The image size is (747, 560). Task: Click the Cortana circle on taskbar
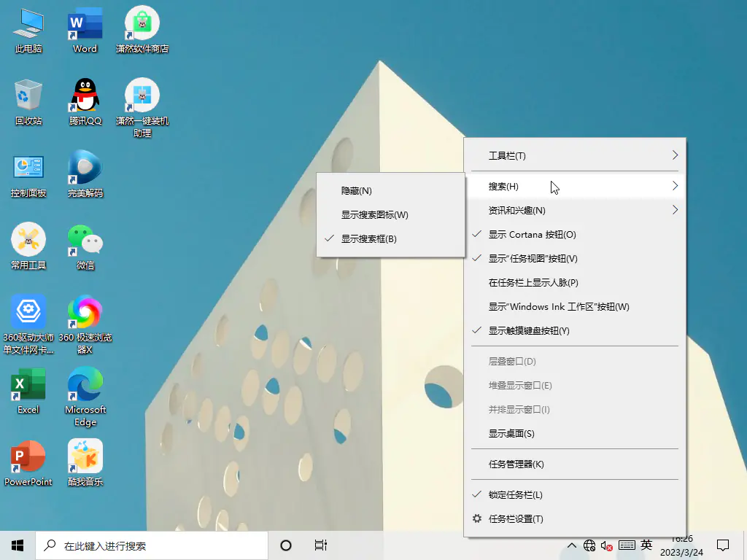coord(286,545)
